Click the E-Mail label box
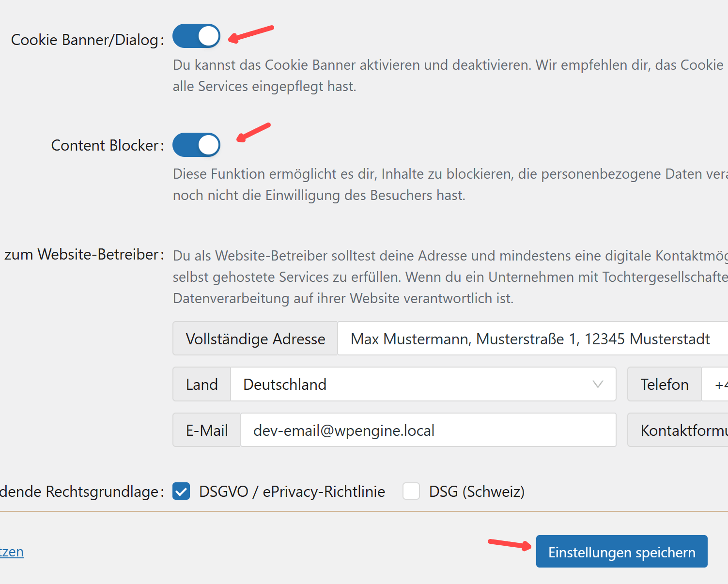The image size is (728, 584). pos(207,430)
